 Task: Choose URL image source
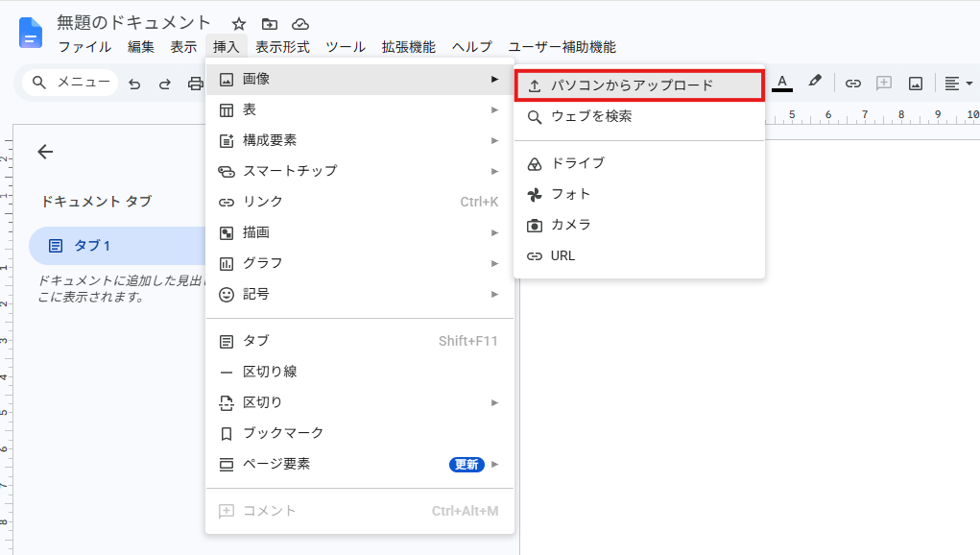[639, 255]
